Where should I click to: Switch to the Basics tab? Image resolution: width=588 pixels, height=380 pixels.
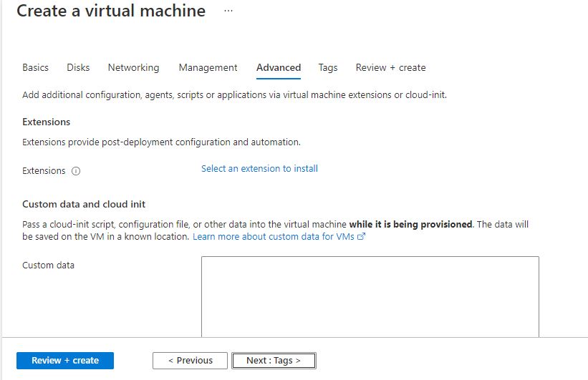tap(35, 67)
